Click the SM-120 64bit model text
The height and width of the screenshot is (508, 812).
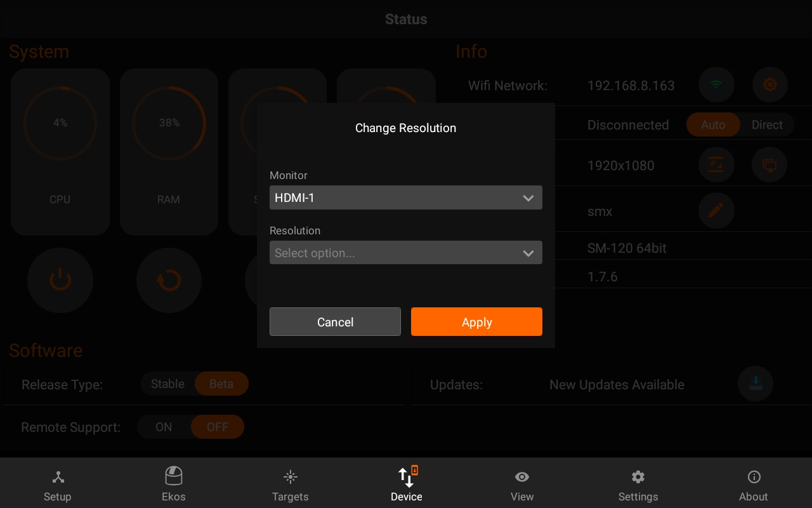(627, 248)
